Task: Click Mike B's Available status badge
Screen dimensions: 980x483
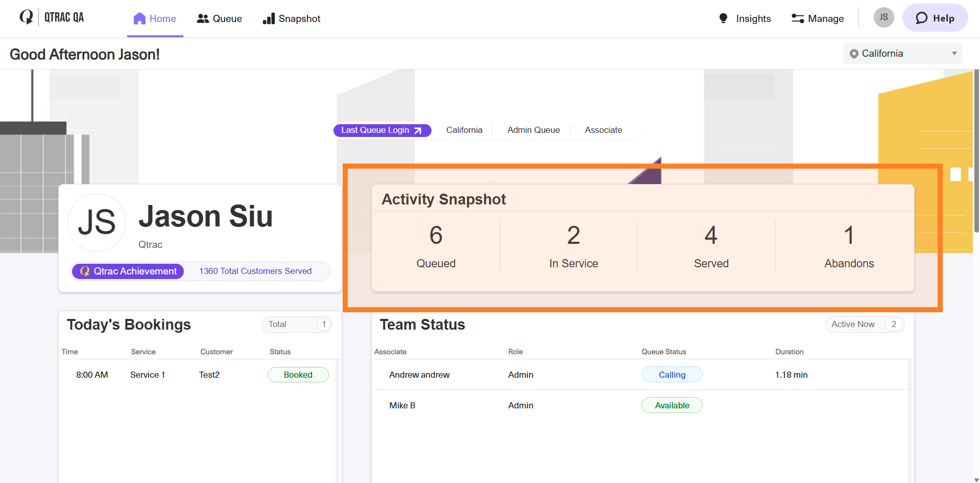Action: tap(672, 405)
